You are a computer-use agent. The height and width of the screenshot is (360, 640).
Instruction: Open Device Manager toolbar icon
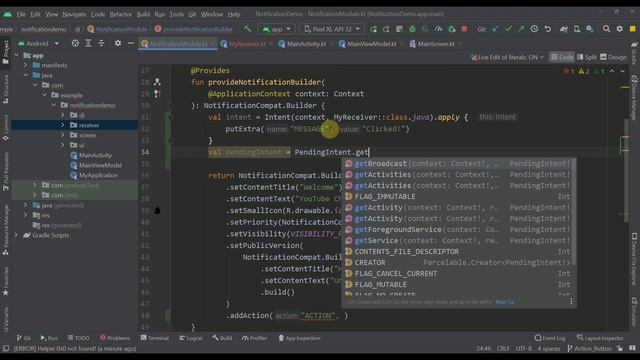click(x=577, y=29)
